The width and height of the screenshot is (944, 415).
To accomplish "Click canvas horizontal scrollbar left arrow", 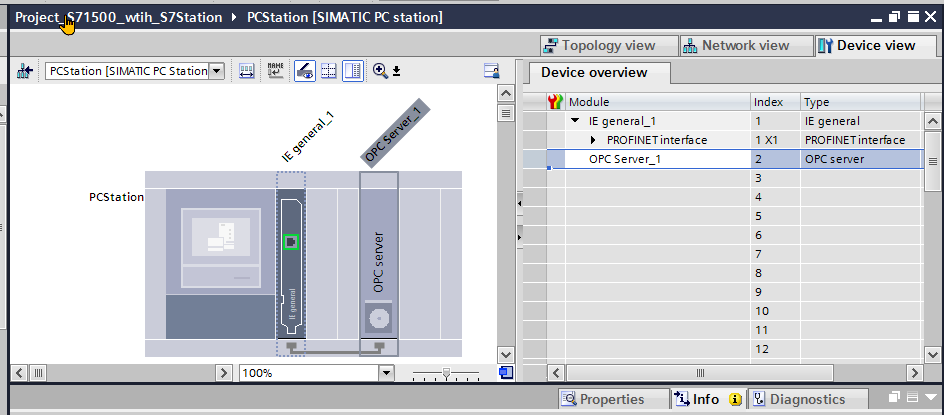I will coord(19,373).
